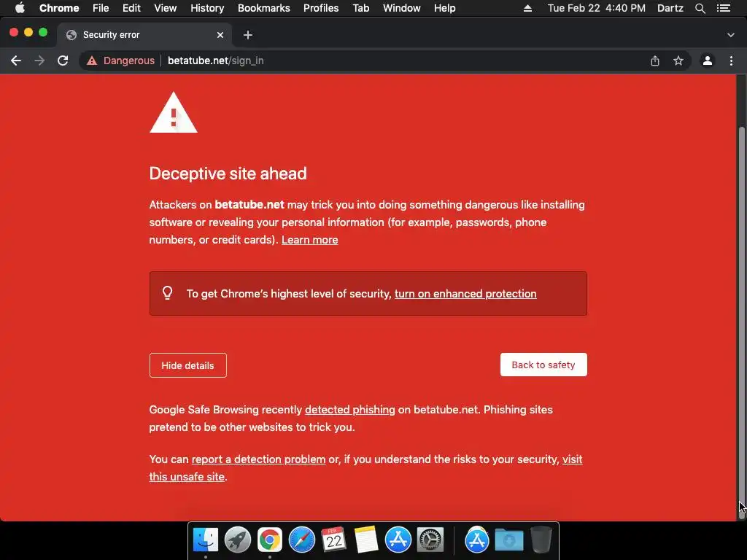Click the forward navigation arrow
This screenshot has width=747, height=560.
39,61
